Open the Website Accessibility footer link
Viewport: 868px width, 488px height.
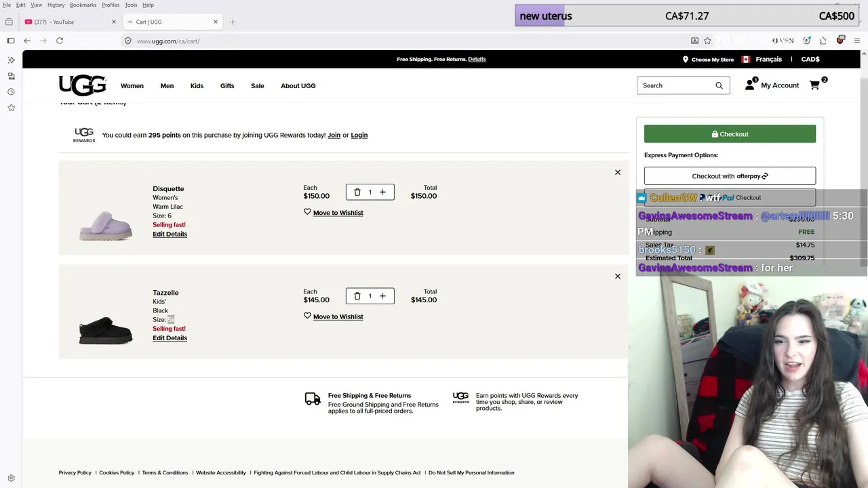click(221, 472)
